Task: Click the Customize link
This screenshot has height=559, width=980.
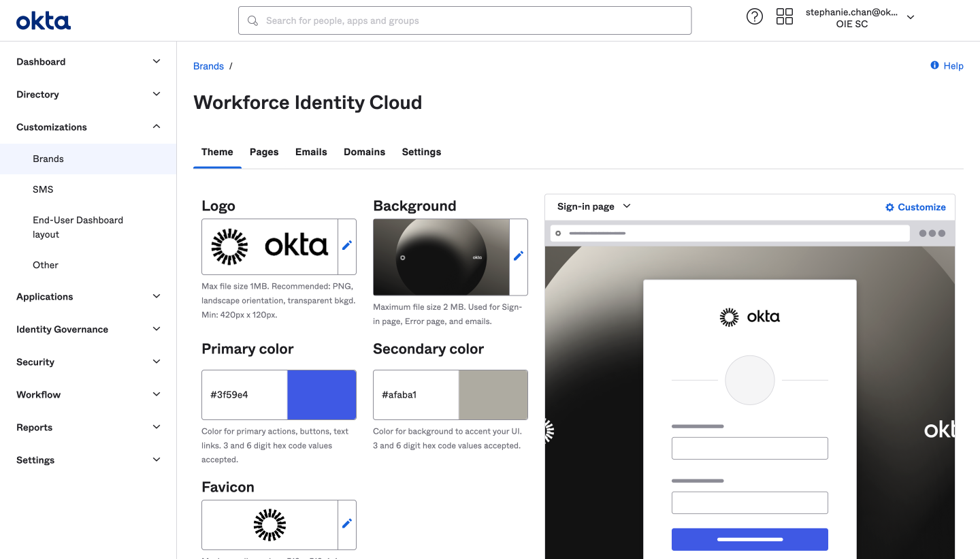Action: point(921,207)
